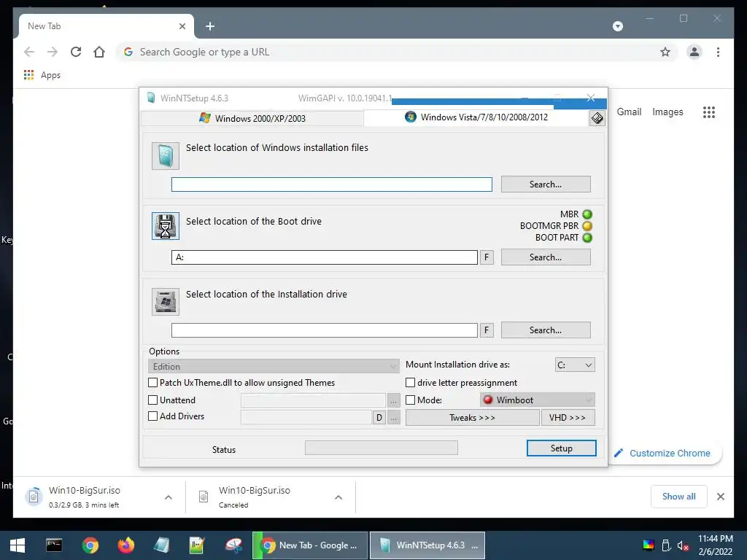Click the BOOTMGR PBR yellow status light

(587, 226)
